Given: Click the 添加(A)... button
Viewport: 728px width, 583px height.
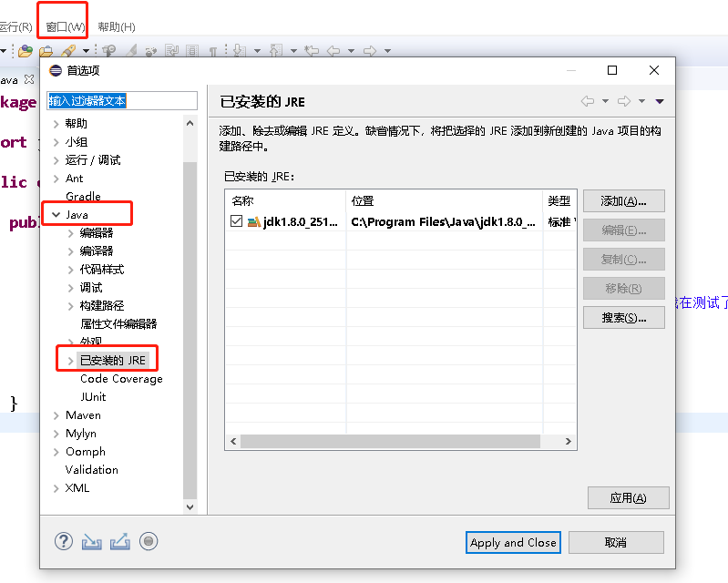Looking at the screenshot, I should coord(623,201).
